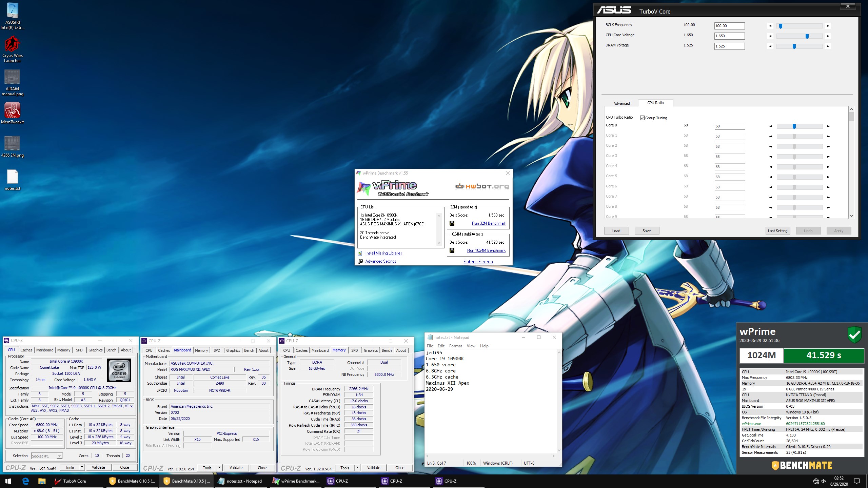
Task: Increase CPU Core Voltage with right arrow
Action: point(828,36)
